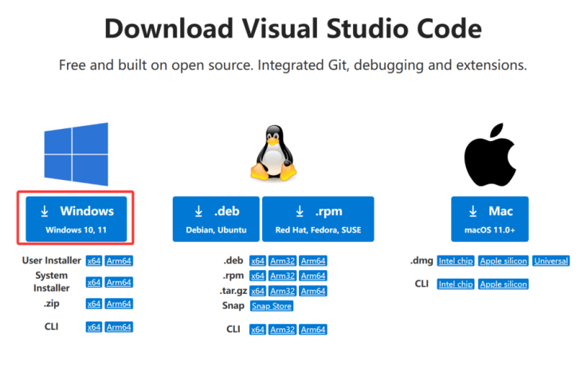588x368 pixels.
Task: Download the .deb package for Debian, Ubuntu
Action: (215, 218)
